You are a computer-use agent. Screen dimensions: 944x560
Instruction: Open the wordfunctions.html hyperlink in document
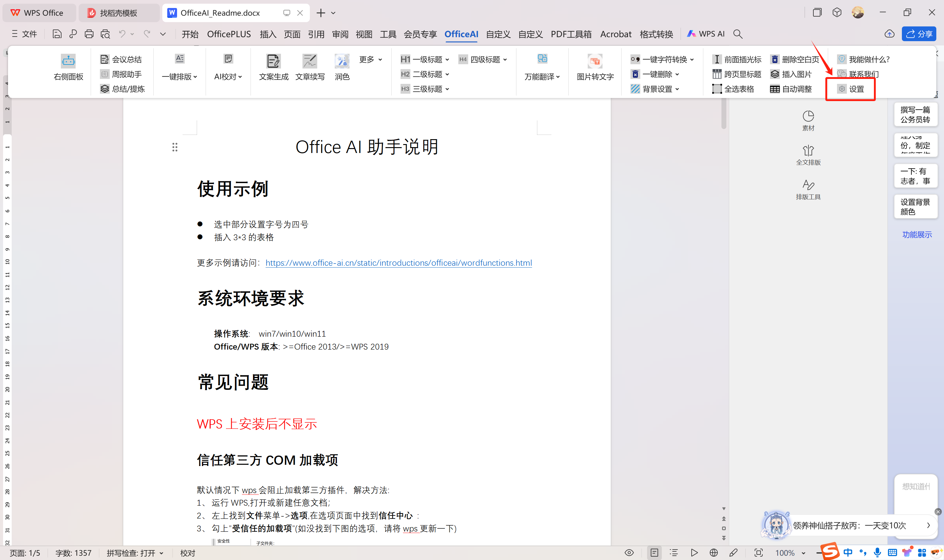(398, 263)
